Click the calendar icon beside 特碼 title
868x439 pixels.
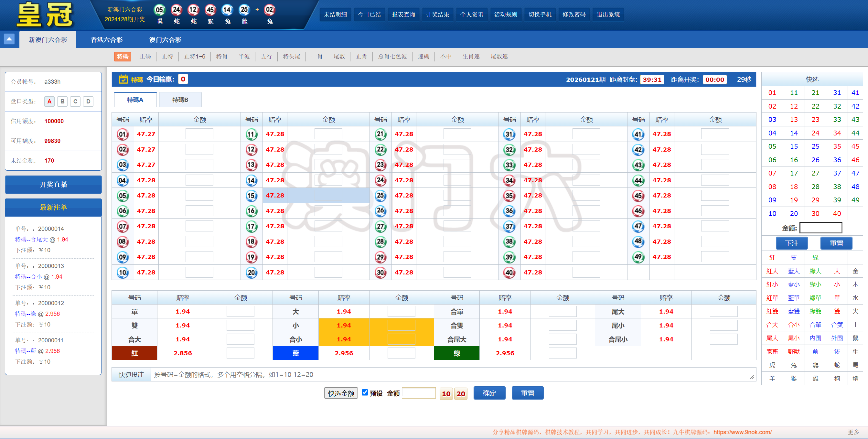pos(123,79)
